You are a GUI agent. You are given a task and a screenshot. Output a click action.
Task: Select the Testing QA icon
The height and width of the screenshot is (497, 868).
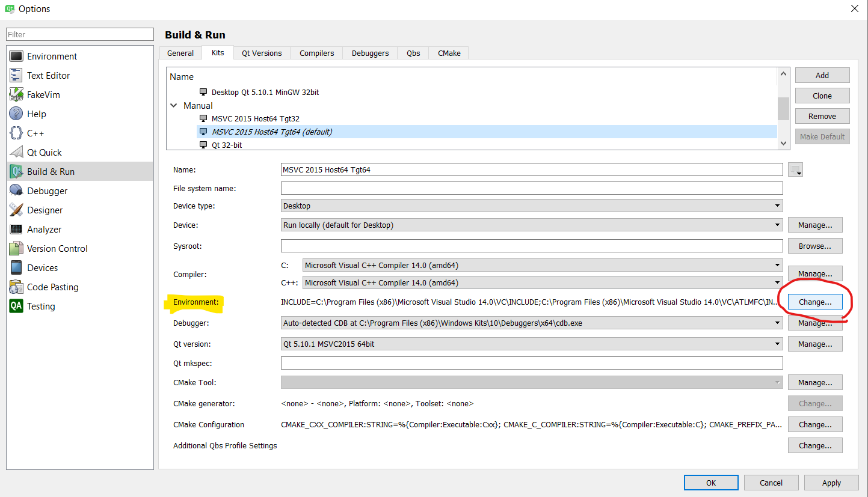[x=16, y=306]
